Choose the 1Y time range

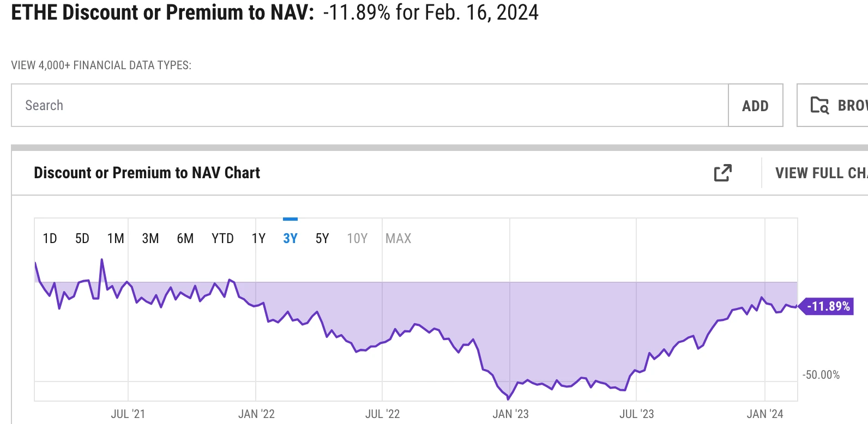pos(258,239)
